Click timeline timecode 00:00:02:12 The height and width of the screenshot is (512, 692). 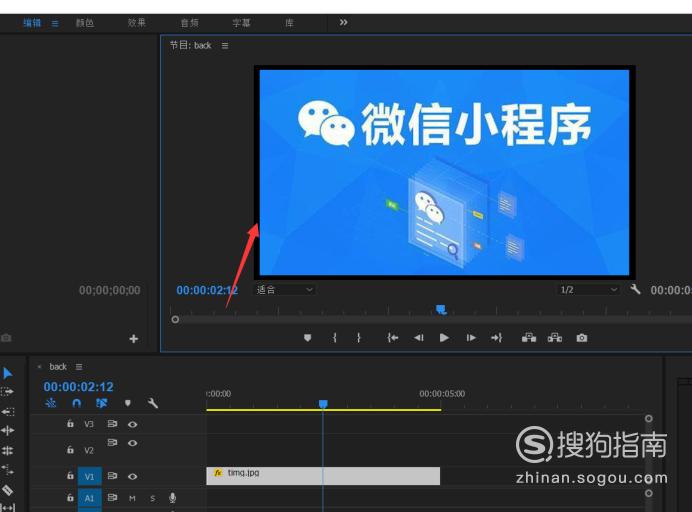[x=79, y=387]
